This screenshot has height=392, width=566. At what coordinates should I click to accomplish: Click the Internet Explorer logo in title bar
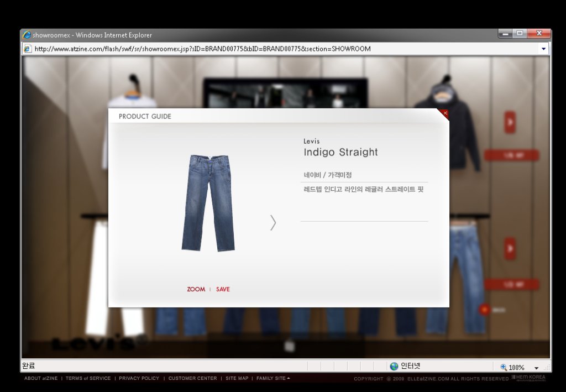27,35
